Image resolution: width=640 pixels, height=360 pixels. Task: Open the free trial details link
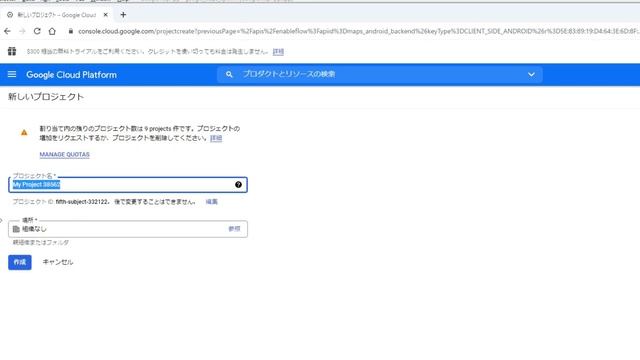coord(278,51)
